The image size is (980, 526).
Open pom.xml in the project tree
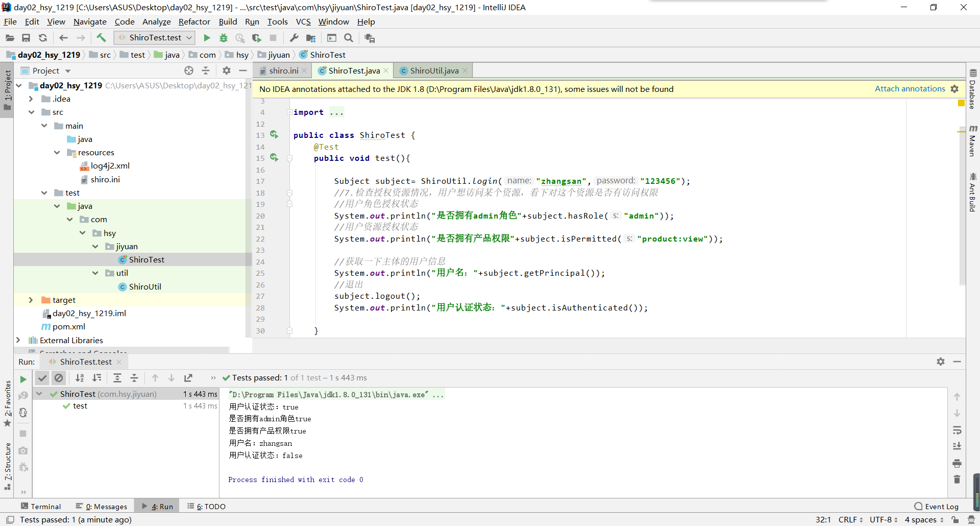[x=68, y=326]
